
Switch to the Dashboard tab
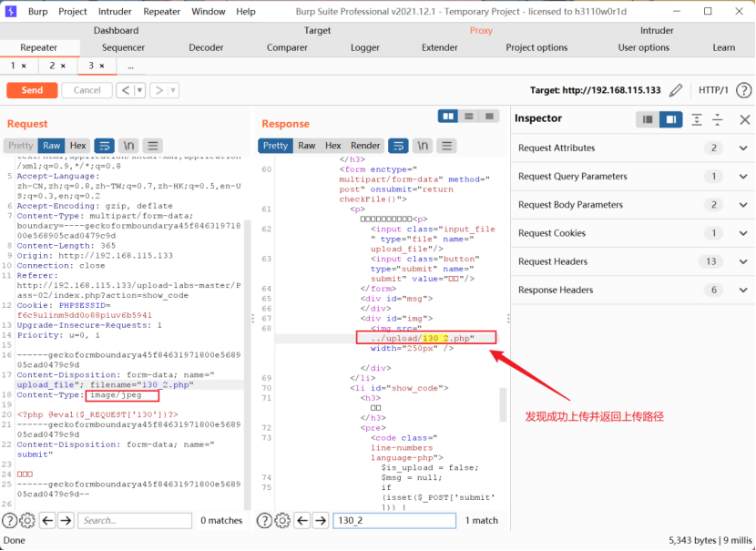coord(117,30)
